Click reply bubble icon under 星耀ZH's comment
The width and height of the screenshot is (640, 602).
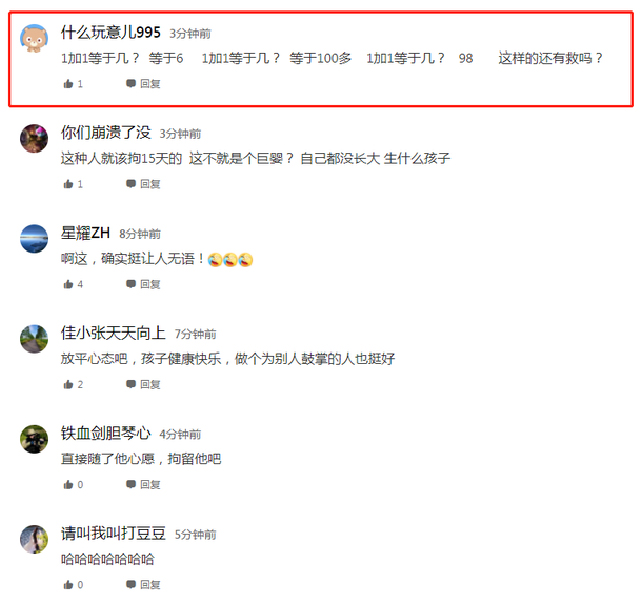[131, 284]
